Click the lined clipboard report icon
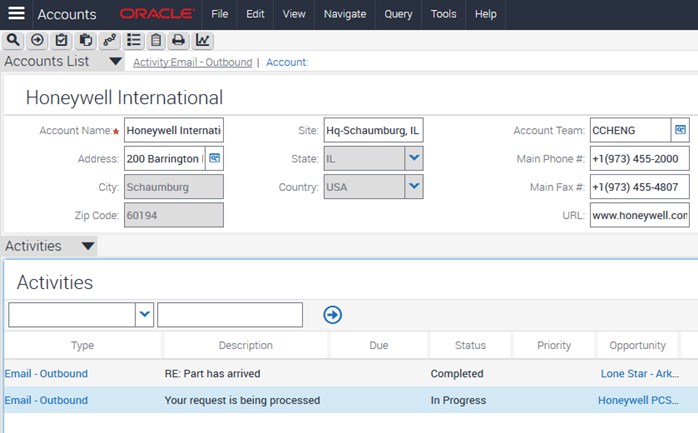The image size is (698, 433). click(x=156, y=40)
